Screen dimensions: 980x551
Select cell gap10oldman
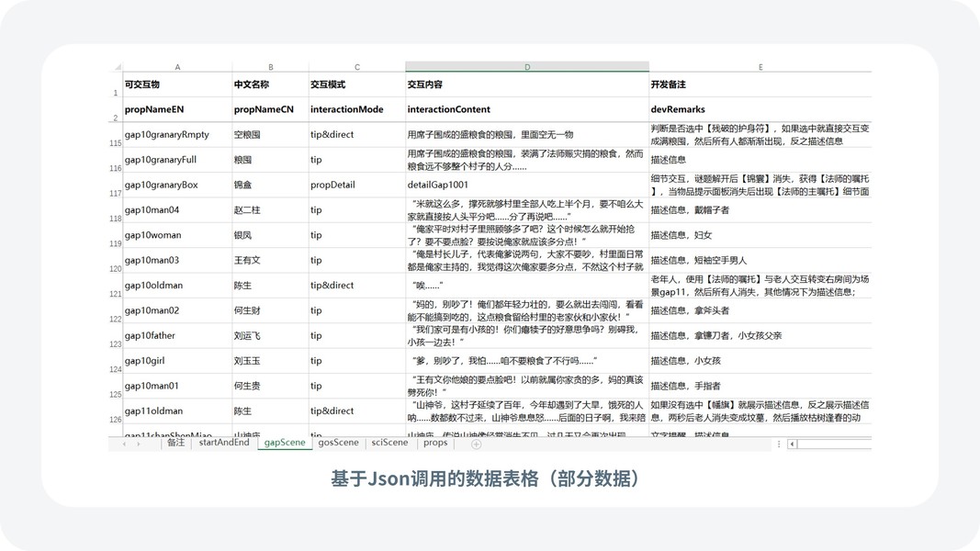pos(177,286)
